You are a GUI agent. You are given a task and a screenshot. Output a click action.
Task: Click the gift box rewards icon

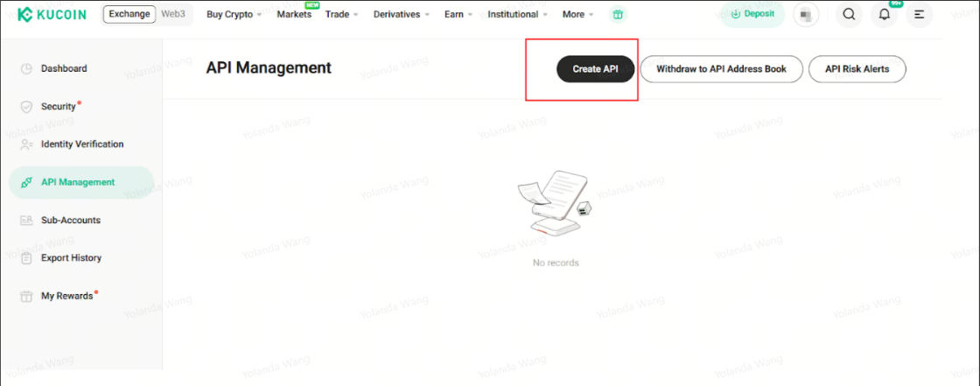pos(619,15)
